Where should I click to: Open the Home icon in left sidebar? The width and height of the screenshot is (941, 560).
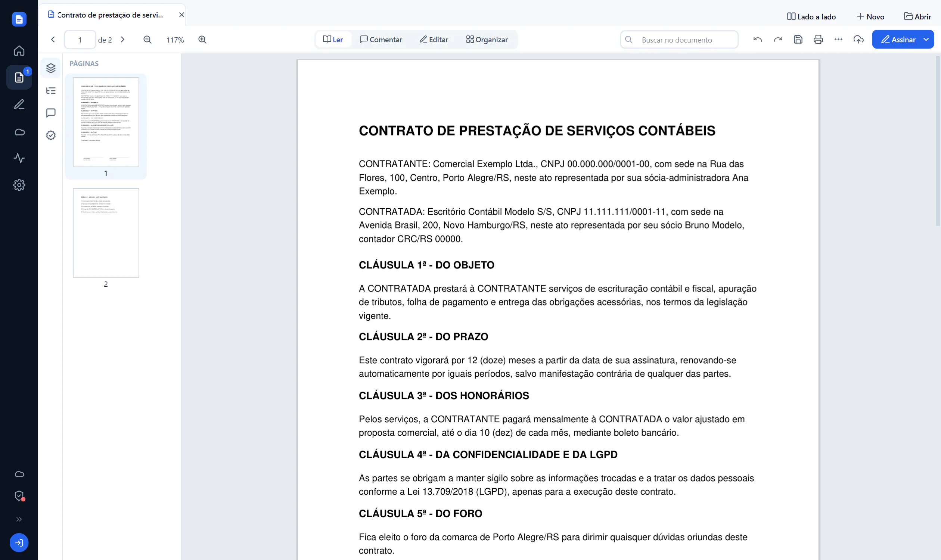tap(19, 50)
